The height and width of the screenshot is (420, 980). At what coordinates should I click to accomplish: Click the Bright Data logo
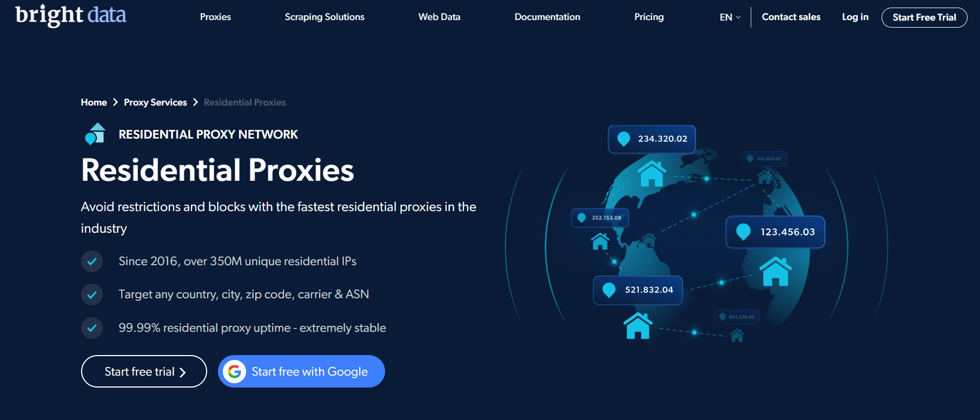point(70,15)
